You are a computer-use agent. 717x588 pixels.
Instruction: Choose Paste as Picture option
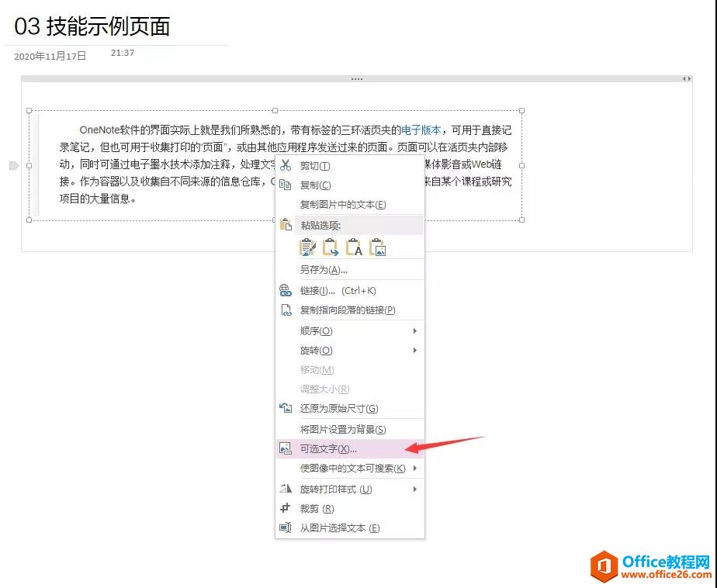tap(378, 247)
